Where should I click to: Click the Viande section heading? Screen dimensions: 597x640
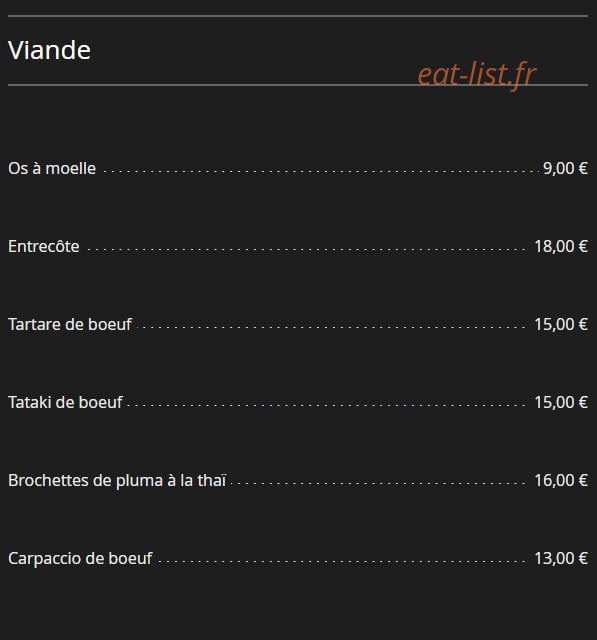49,50
